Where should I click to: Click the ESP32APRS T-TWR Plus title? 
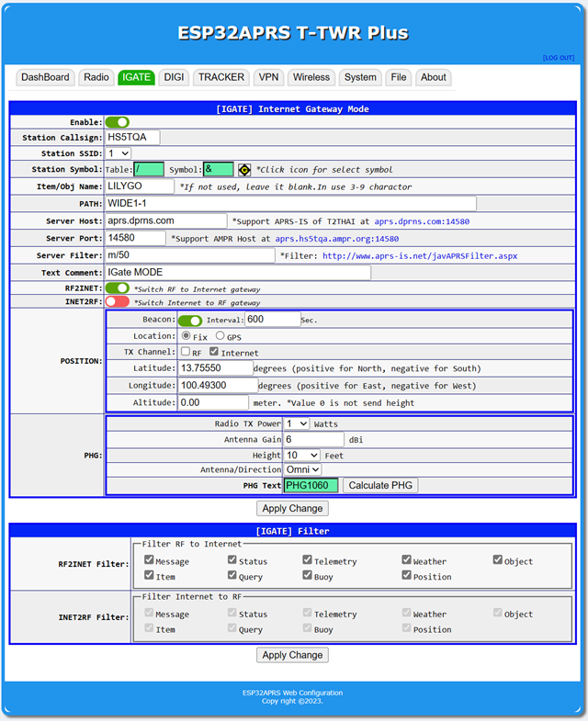tap(293, 33)
